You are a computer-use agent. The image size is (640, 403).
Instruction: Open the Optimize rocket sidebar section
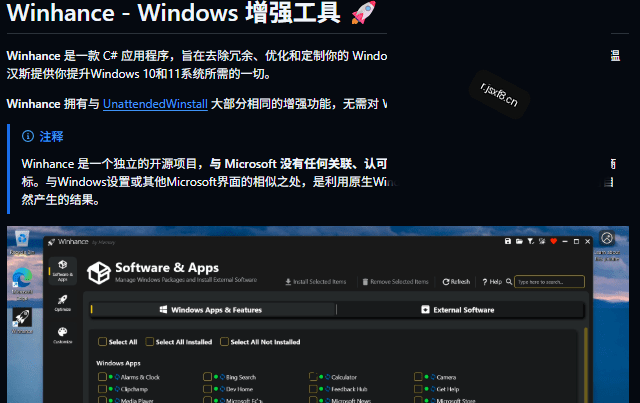point(62,303)
